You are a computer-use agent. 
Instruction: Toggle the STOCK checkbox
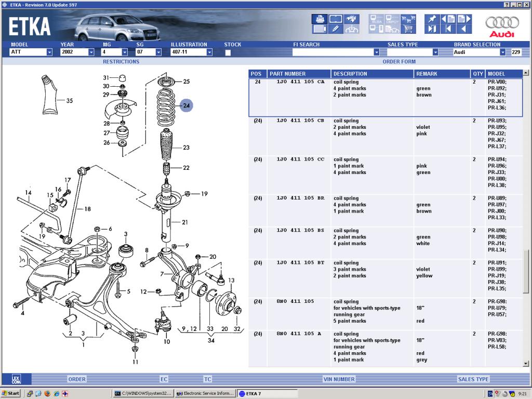point(228,52)
